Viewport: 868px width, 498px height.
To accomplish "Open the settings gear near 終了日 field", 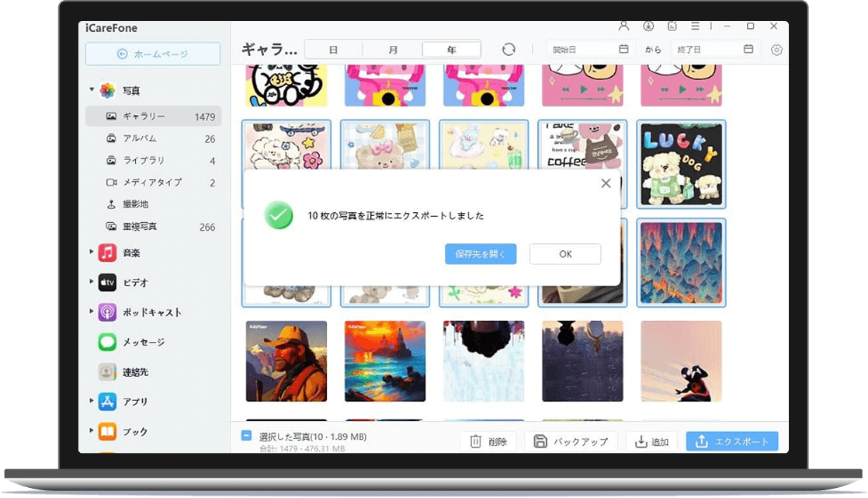I will coord(775,48).
